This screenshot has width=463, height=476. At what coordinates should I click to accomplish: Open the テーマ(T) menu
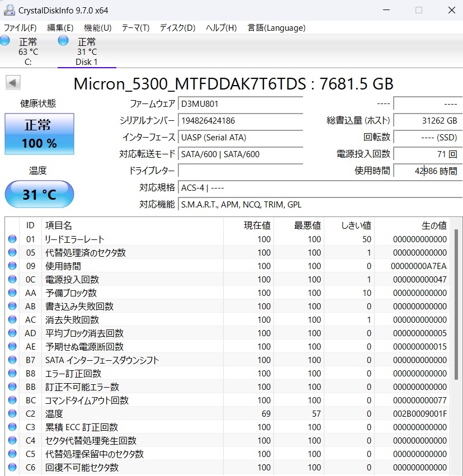coord(136,28)
